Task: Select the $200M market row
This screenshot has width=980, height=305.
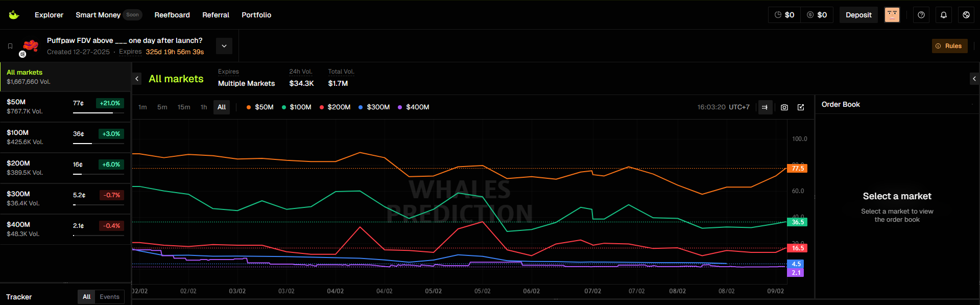Action: point(65,168)
